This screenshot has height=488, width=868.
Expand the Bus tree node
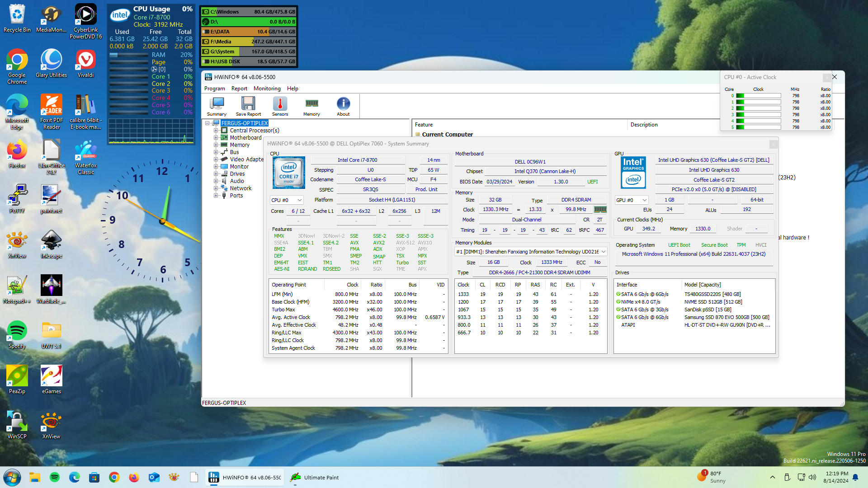tap(216, 152)
